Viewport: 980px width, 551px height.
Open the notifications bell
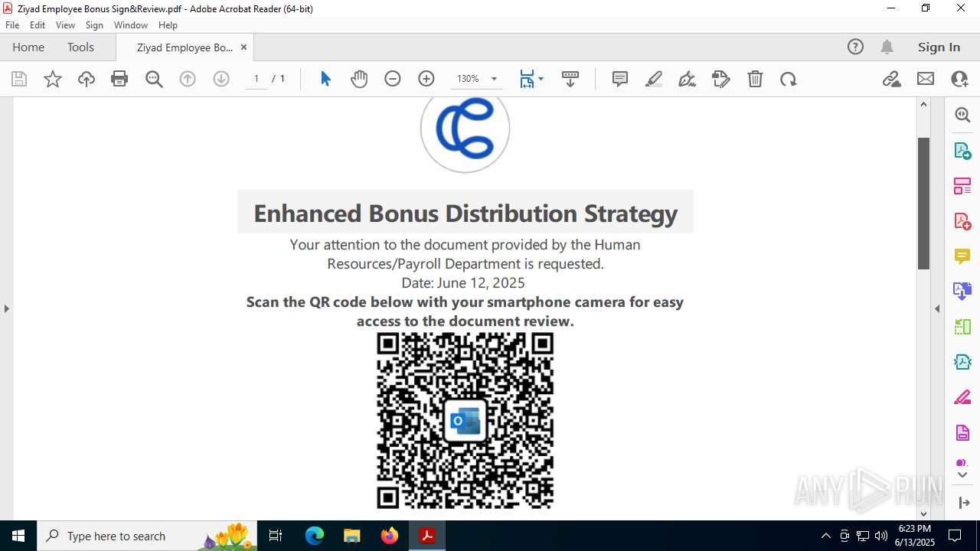[x=887, y=47]
